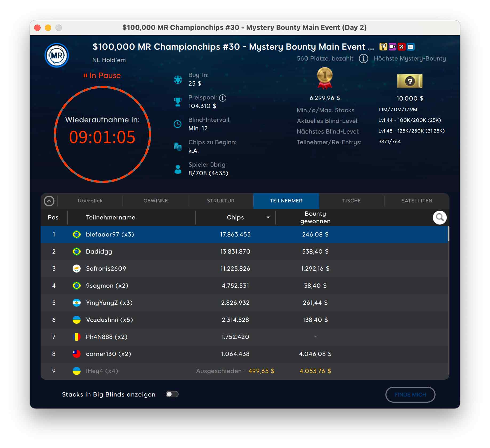The image size is (490, 448).
Task: Open the info icon beside Preispool
Action: point(223,98)
